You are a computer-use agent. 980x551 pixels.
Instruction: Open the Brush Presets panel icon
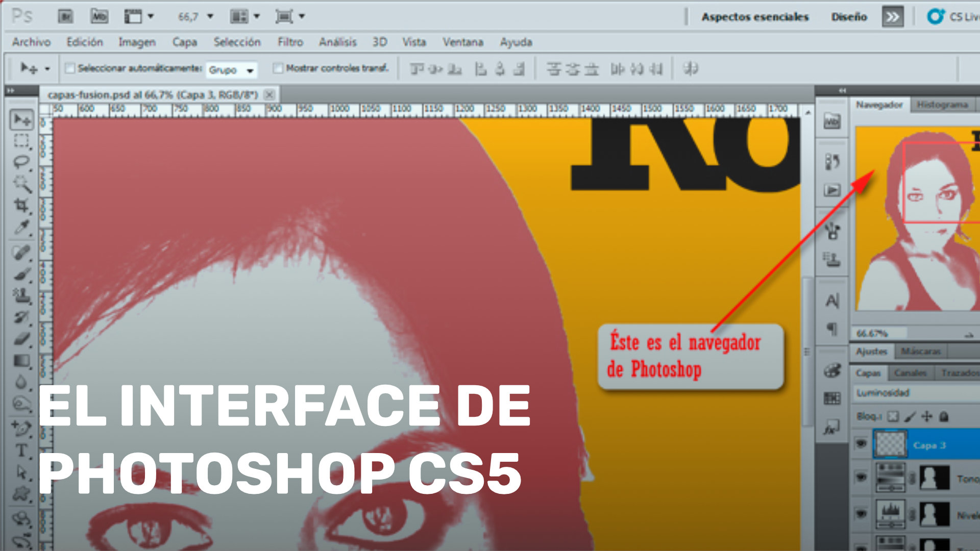tap(832, 231)
